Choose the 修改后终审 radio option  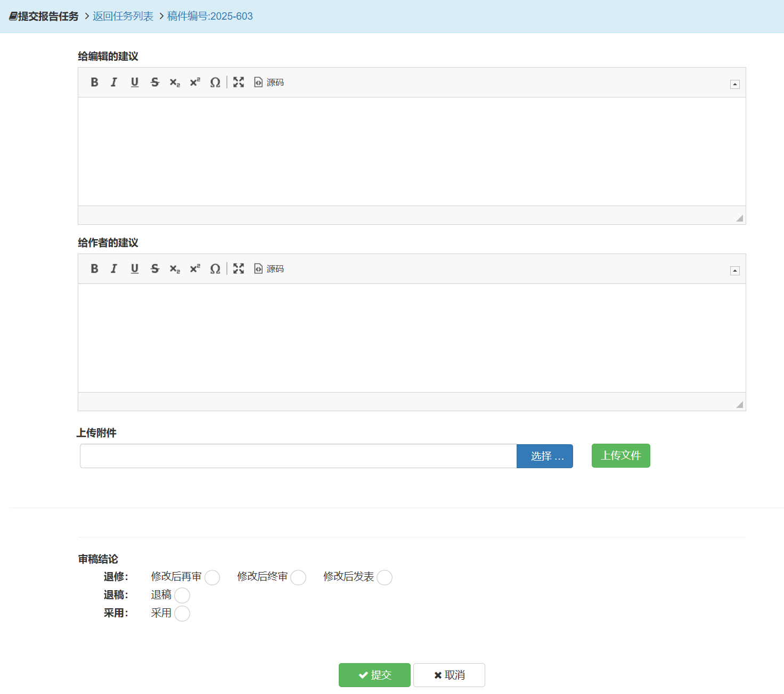(298, 577)
